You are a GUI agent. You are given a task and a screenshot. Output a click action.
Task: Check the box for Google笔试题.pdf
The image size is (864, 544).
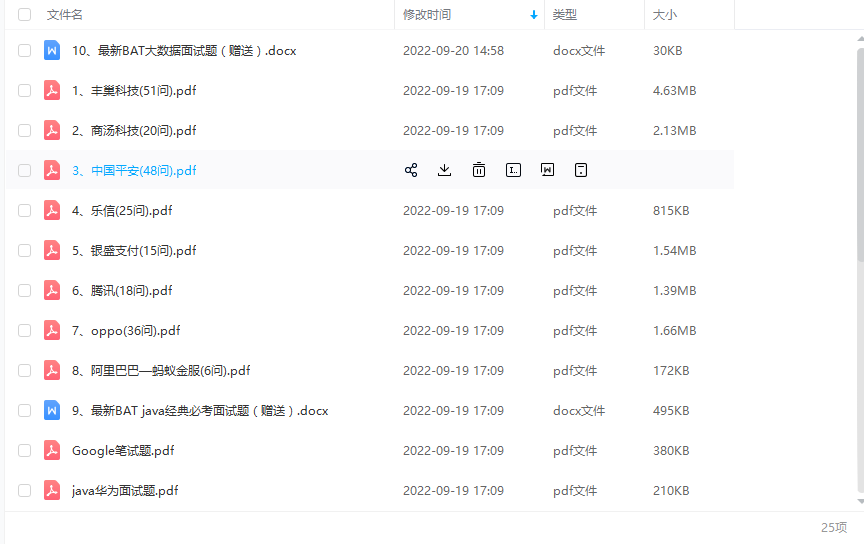tap(24, 450)
